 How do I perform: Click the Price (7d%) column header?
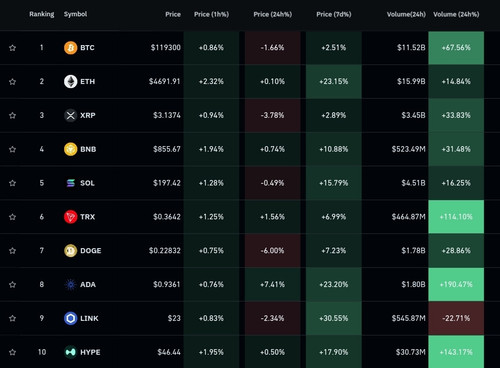(x=334, y=14)
